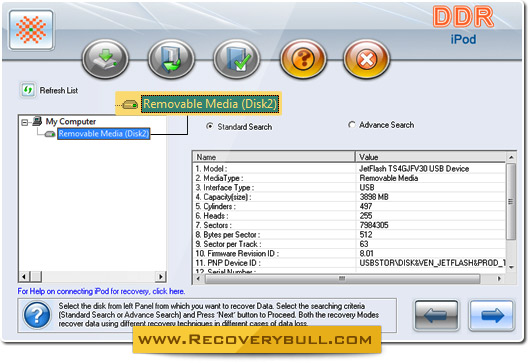Click the Next arrow button
Image resolution: width=528 pixels, height=363 pixels.
tap(492, 315)
